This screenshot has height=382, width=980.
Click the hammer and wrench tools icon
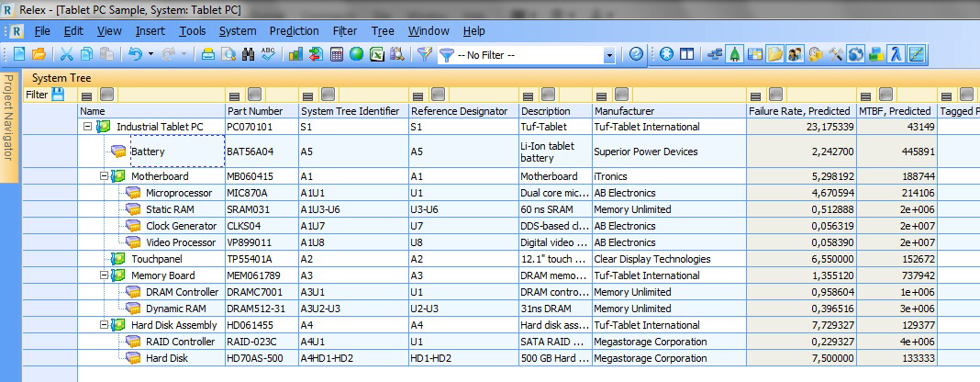tap(836, 54)
